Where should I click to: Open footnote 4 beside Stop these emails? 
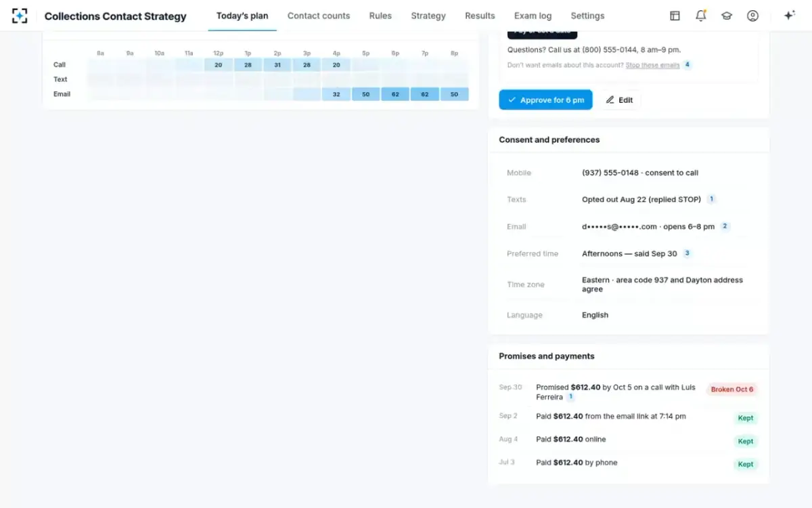coord(687,65)
